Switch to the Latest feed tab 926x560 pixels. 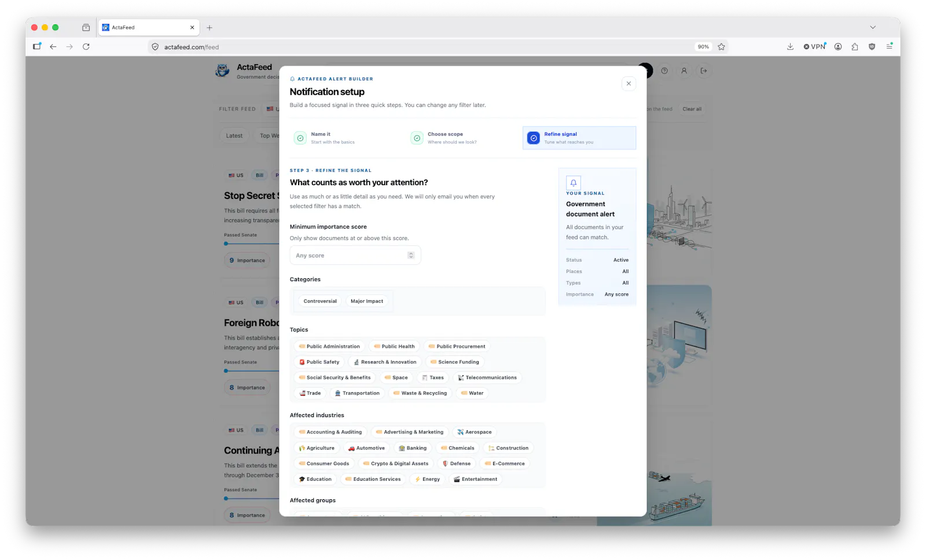[234, 135]
